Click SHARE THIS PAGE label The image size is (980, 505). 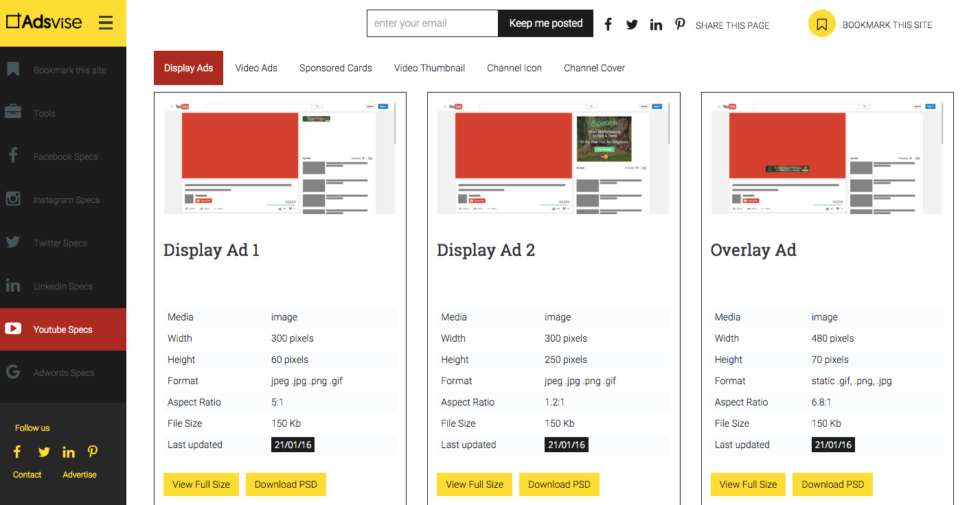pos(732,25)
